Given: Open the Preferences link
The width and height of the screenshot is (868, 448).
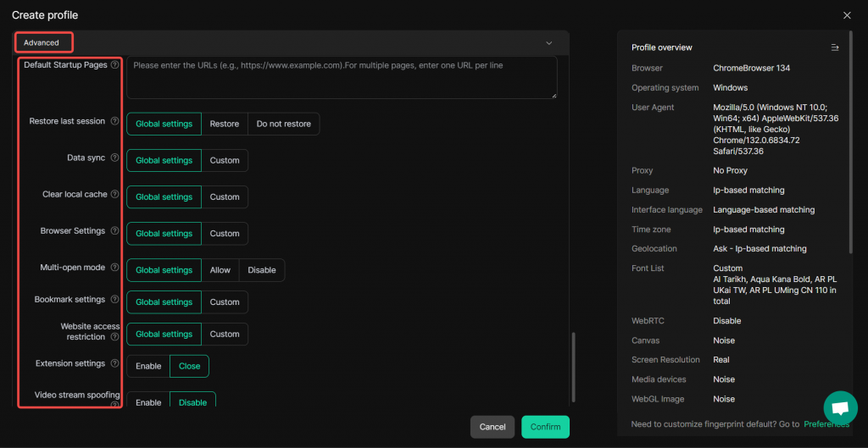Looking at the screenshot, I should tap(826, 424).
